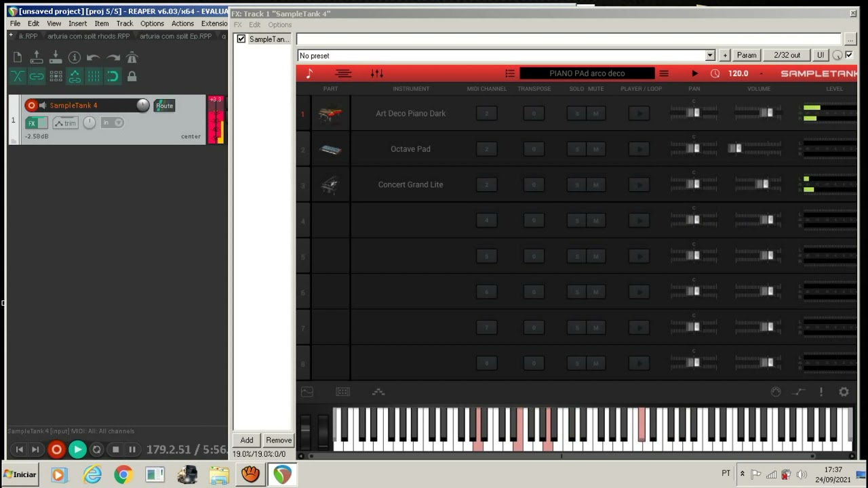This screenshot has width=868, height=488.
Task: Click the exclamation panic icon in SampleTank
Action: point(821,392)
